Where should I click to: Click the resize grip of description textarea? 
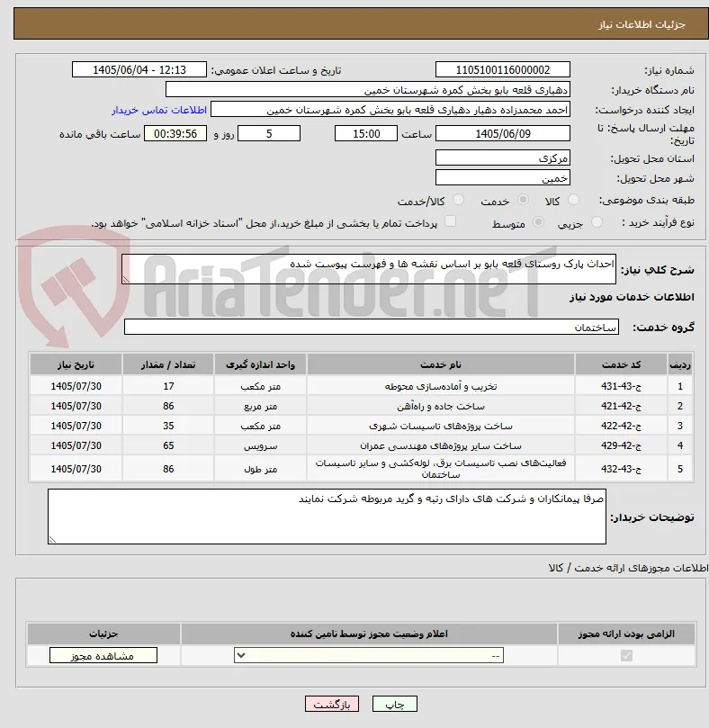(126, 279)
